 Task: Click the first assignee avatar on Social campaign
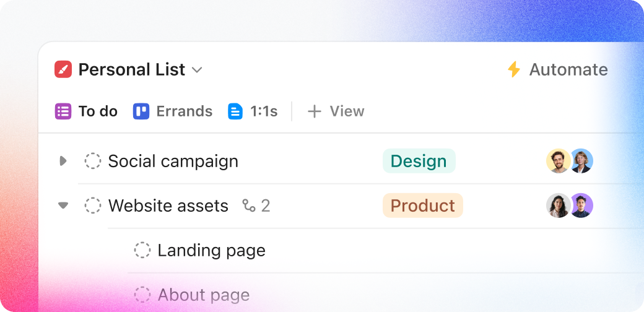point(558,161)
